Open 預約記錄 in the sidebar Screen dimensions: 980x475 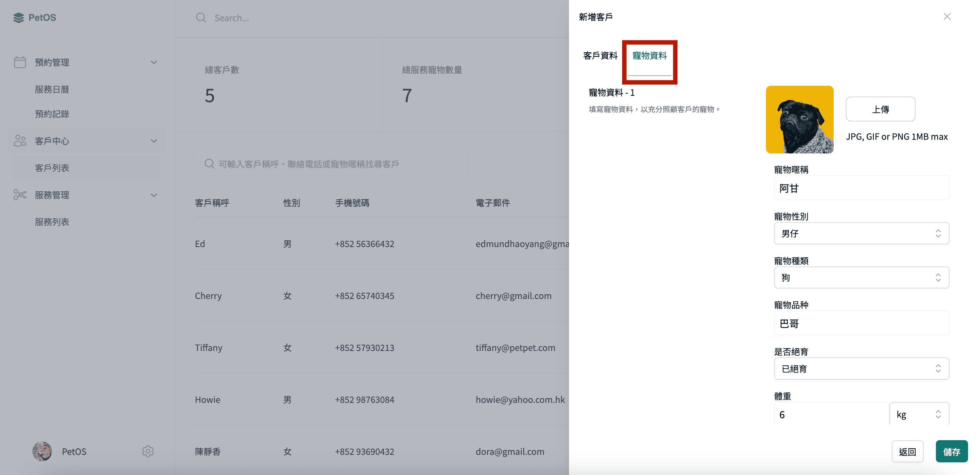click(52, 114)
